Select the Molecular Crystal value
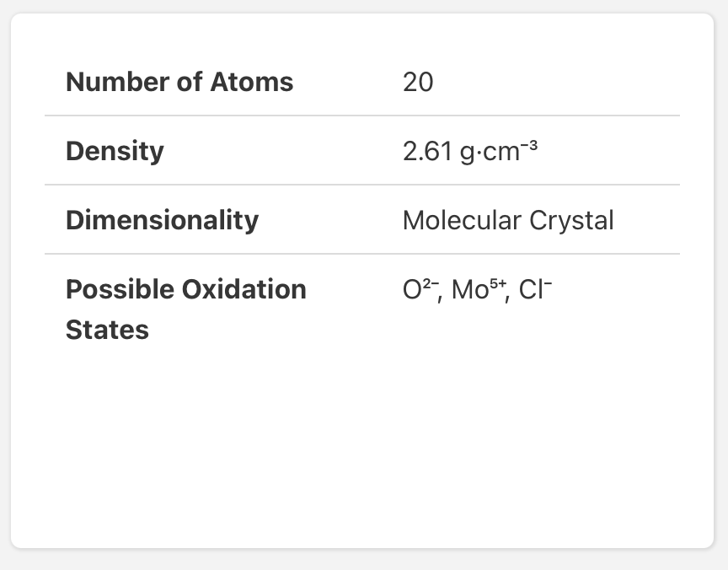This screenshot has height=570, width=728. (x=508, y=220)
